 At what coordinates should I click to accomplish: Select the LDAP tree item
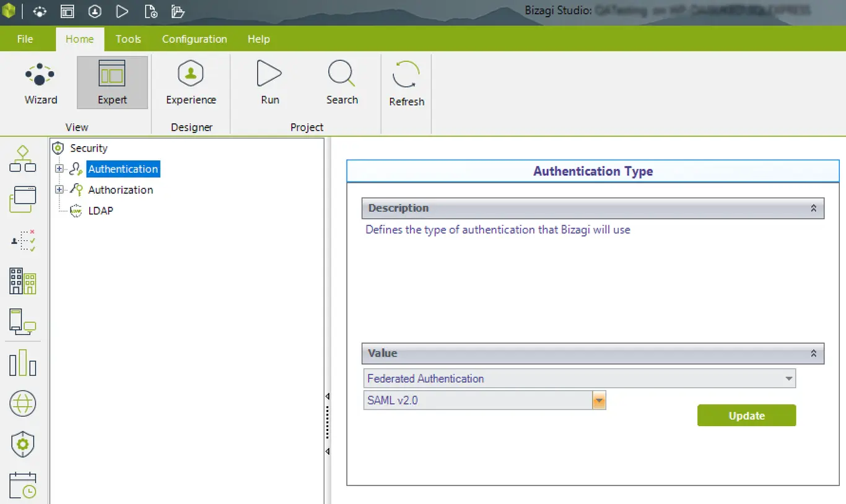click(100, 211)
